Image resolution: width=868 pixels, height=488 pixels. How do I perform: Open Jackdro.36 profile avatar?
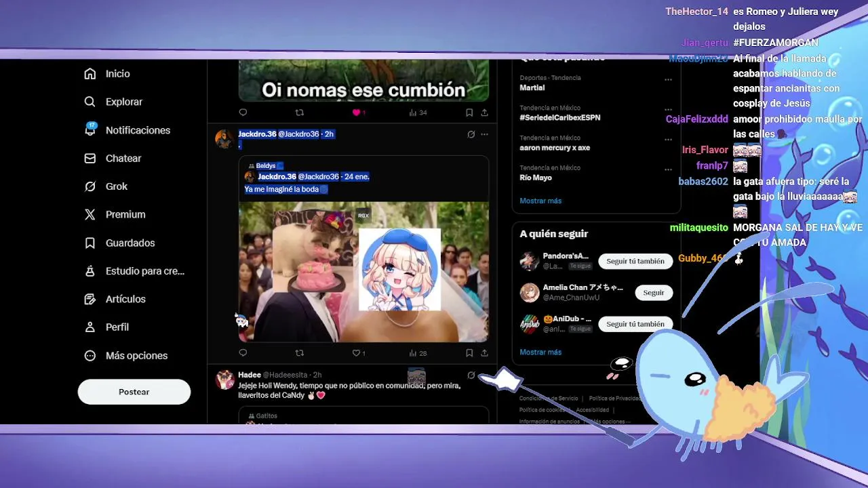(x=224, y=138)
